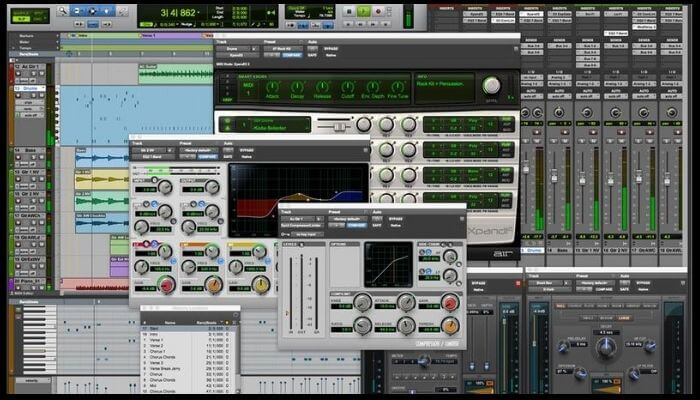
Task: Click the large Level knob in Xpand!2
Action: [492, 85]
